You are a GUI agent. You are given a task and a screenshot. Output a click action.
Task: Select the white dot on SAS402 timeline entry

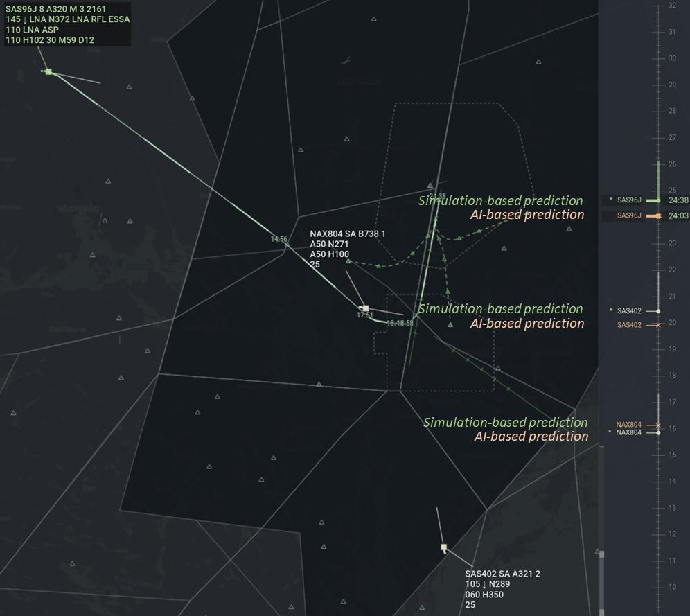[658, 311]
